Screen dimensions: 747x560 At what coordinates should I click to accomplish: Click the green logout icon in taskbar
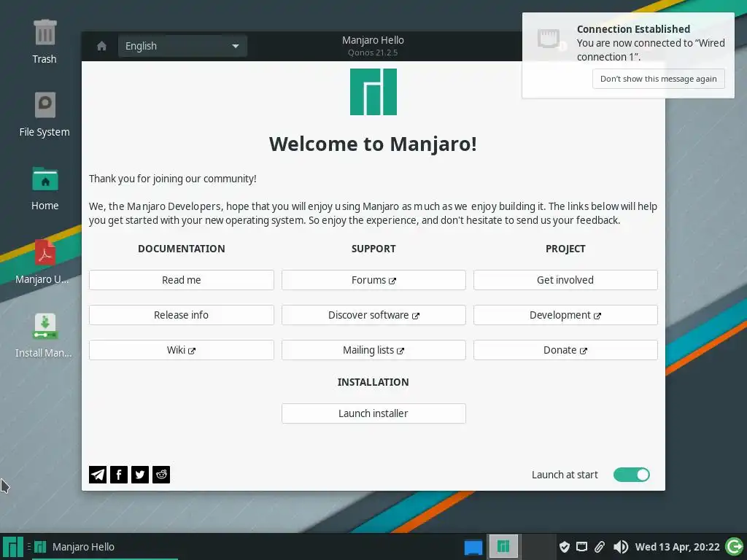(734, 547)
